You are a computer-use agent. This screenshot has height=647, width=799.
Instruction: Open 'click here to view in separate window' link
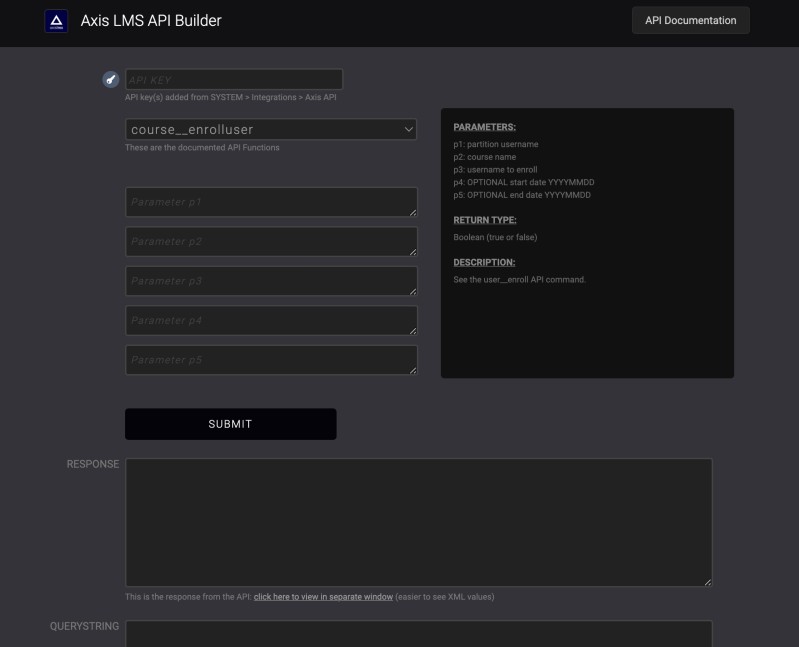[323, 597]
